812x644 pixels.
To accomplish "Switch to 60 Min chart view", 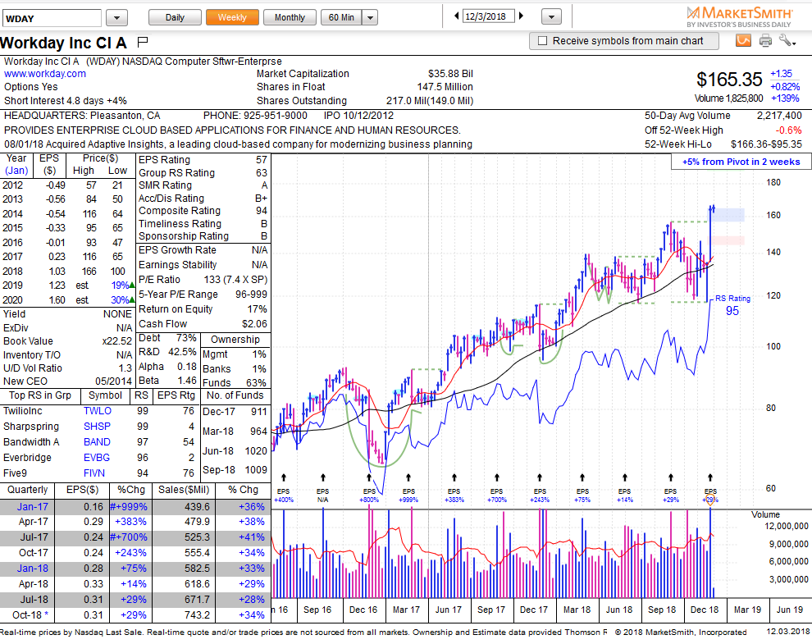I will click(x=342, y=17).
